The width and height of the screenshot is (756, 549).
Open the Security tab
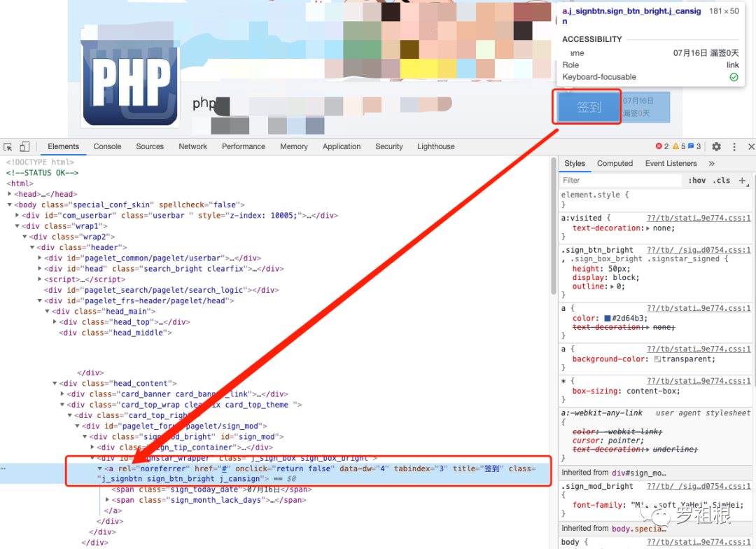click(388, 146)
